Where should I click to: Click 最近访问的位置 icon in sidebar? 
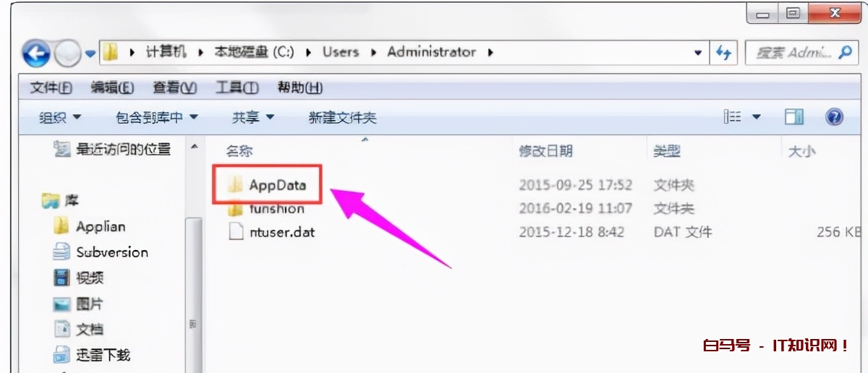pos(63,150)
